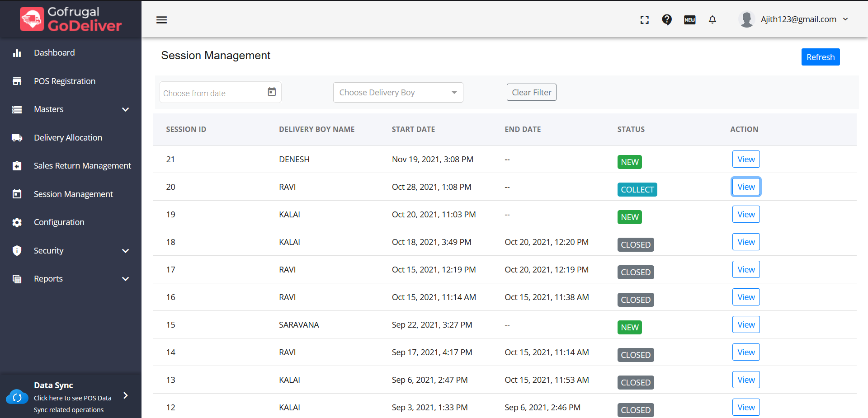Click the hamburger menu icon
Viewport: 868px width, 418px height.
pos(161,20)
